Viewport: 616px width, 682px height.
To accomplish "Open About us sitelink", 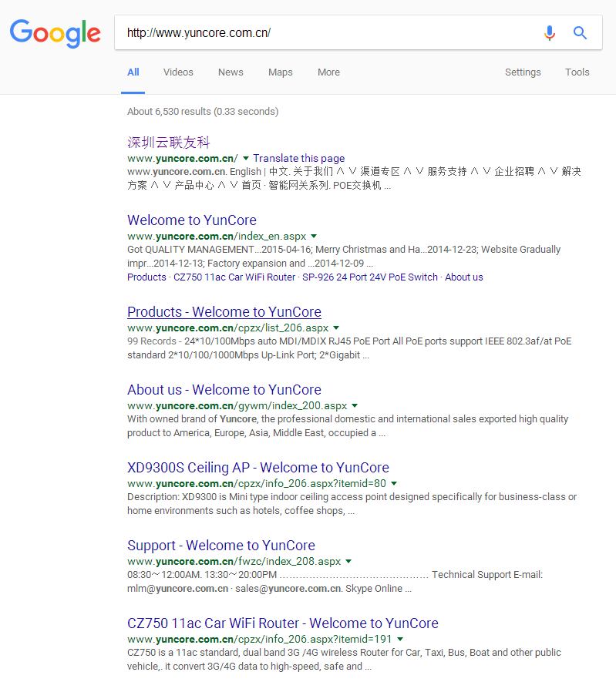I will click(x=464, y=277).
